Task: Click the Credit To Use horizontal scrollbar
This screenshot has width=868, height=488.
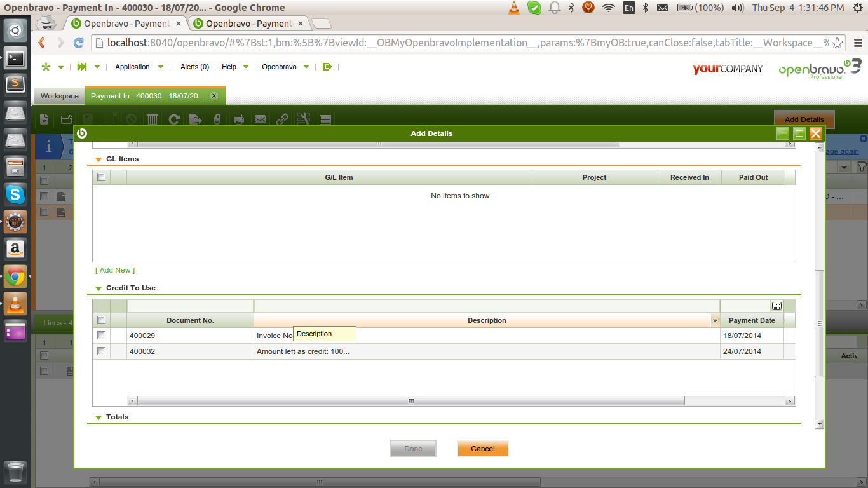Action: [x=410, y=401]
